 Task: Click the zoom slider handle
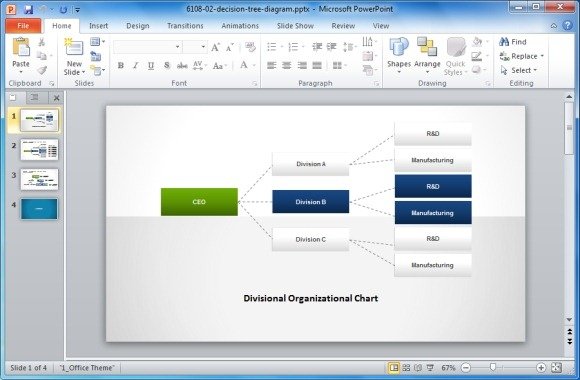click(493, 367)
